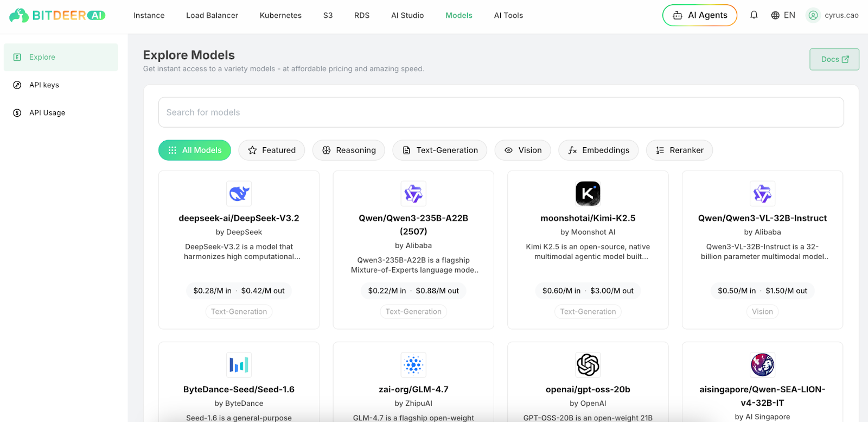Filter by Text-Generation models
Viewport: 868px width, 422px height.
[x=440, y=150]
